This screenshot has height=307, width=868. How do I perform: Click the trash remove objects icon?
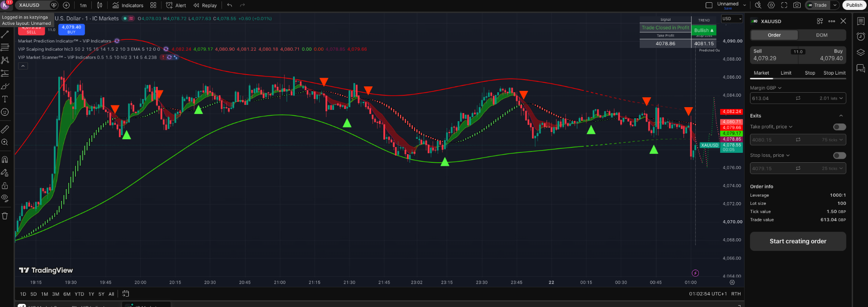pos(5,216)
